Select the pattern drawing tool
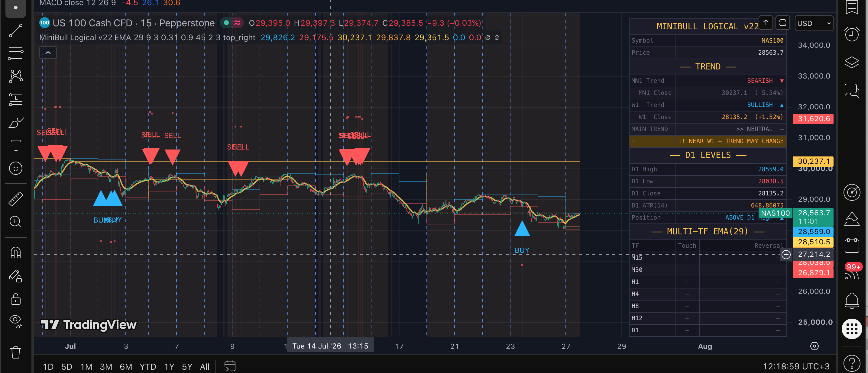The height and width of the screenshot is (373, 868). point(15,76)
